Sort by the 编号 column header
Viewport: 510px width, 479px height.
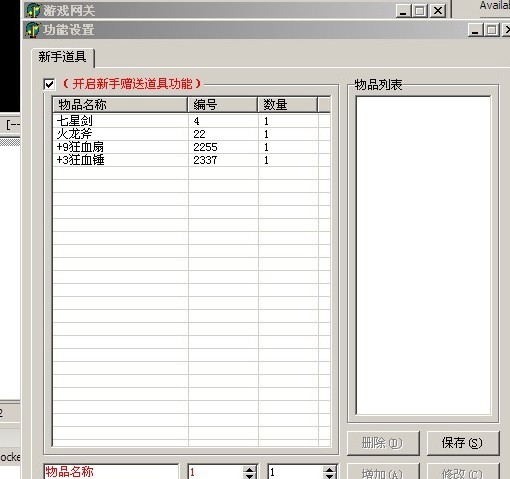pyautogui.click(x=223, y=105)
